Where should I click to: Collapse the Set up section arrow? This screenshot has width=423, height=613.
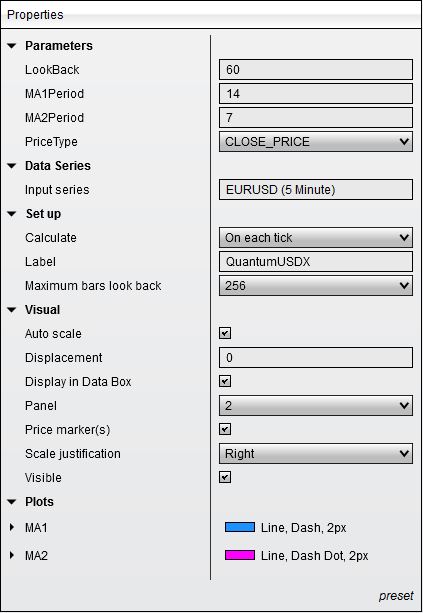point(12,214)
